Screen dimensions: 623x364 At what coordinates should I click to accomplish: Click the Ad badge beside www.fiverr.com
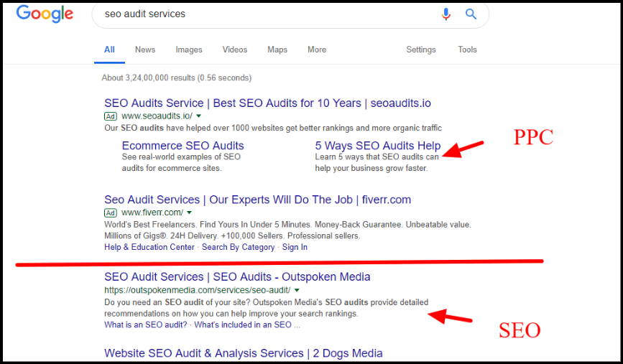(x=111, y=213)
